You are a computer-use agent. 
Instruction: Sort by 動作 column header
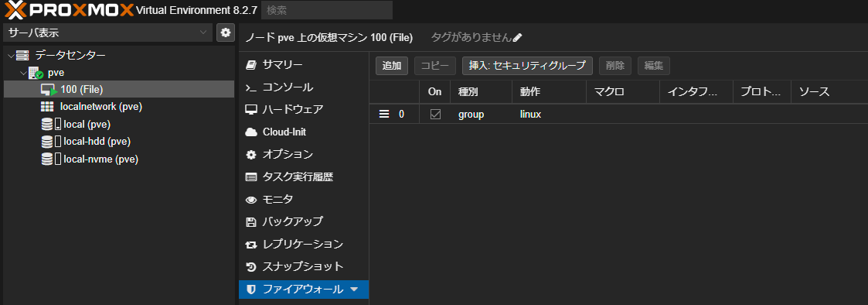[x=549, y=92]
